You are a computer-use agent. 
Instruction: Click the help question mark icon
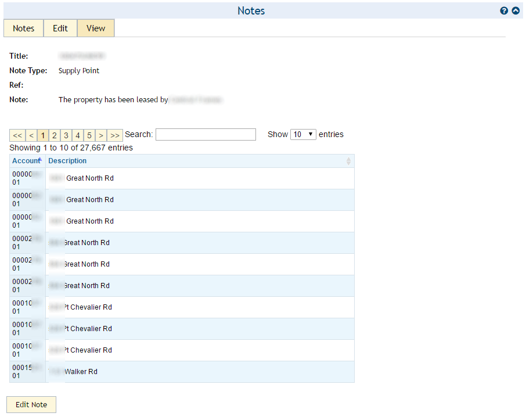(x=504, y=11)
